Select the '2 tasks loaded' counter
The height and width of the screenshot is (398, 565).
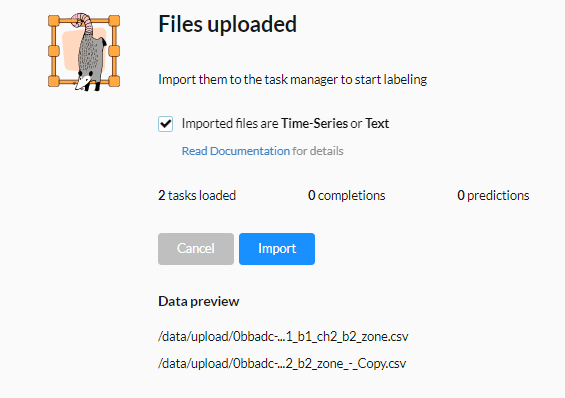(x=197, y=195)
